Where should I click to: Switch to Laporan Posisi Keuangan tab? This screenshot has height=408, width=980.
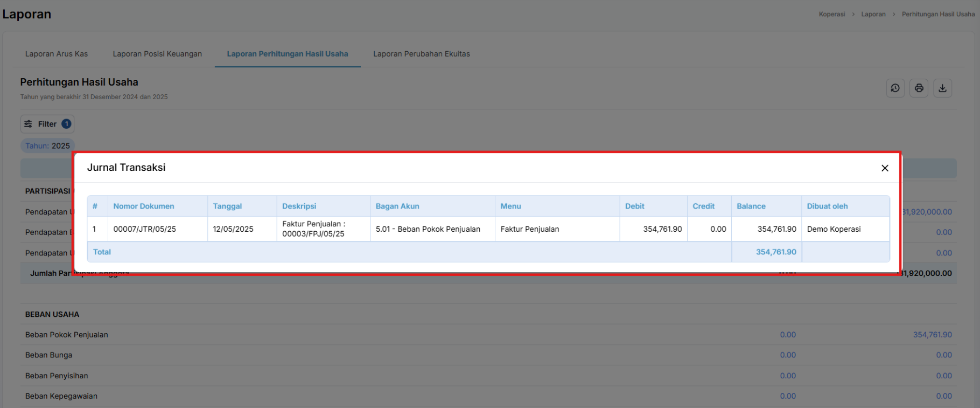click(x=157, y=54)
